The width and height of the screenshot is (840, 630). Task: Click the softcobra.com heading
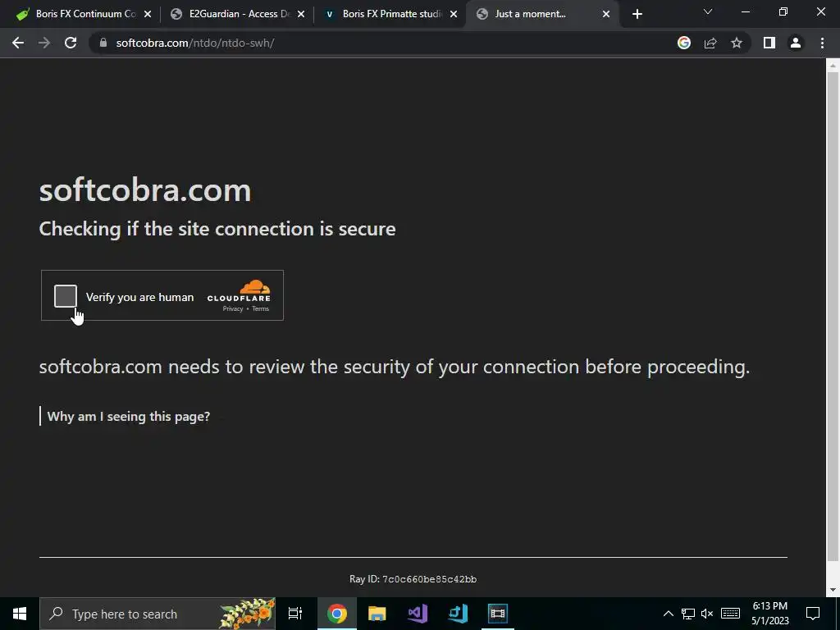[x=145, y=190]
